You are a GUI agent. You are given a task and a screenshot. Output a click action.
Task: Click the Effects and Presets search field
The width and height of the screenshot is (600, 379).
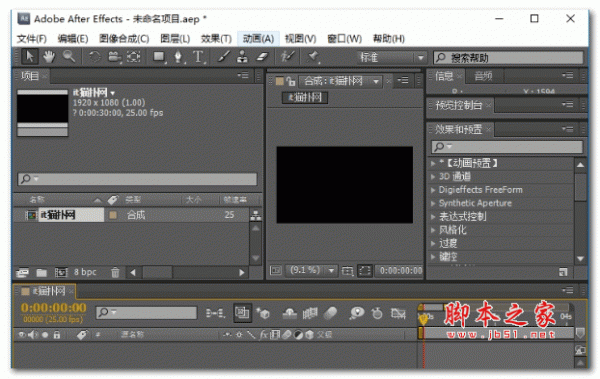point(507,147)
